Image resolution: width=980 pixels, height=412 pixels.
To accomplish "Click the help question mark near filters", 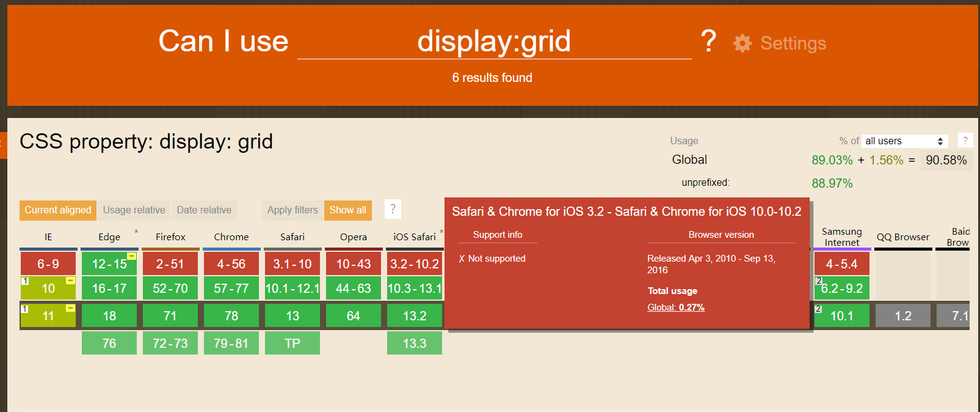I will tap(393, 209).
